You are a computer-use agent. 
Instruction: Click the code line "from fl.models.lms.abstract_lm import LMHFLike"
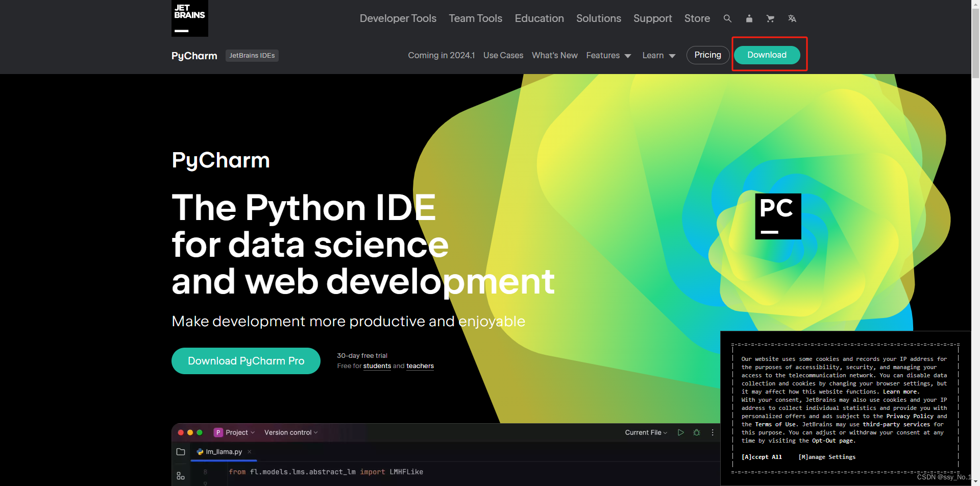point(326,472)
